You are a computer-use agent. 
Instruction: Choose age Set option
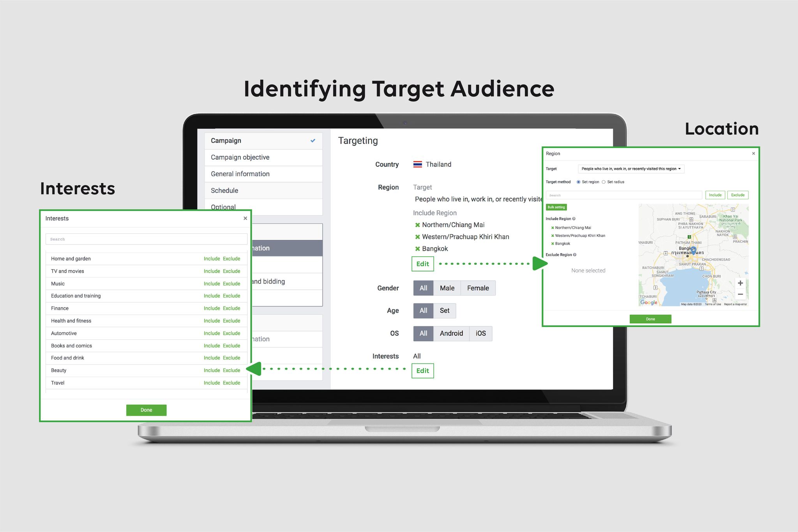pos(445,311)
